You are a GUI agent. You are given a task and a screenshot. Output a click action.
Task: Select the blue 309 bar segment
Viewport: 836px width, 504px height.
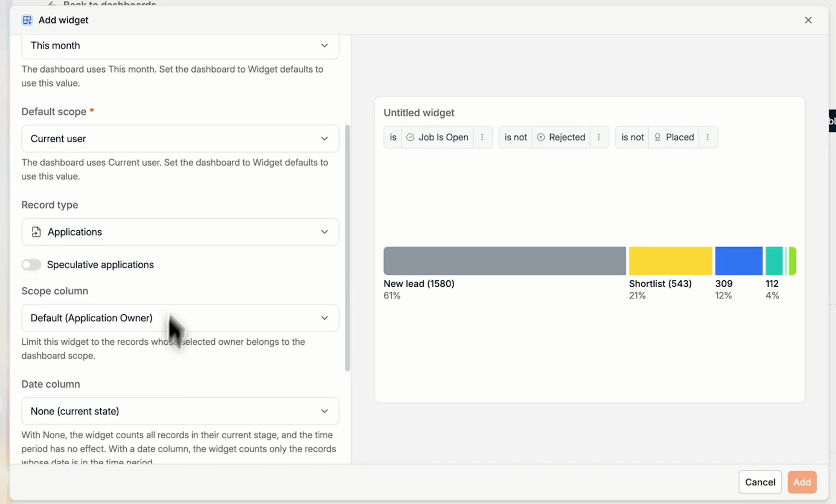[x=739, y=261]
